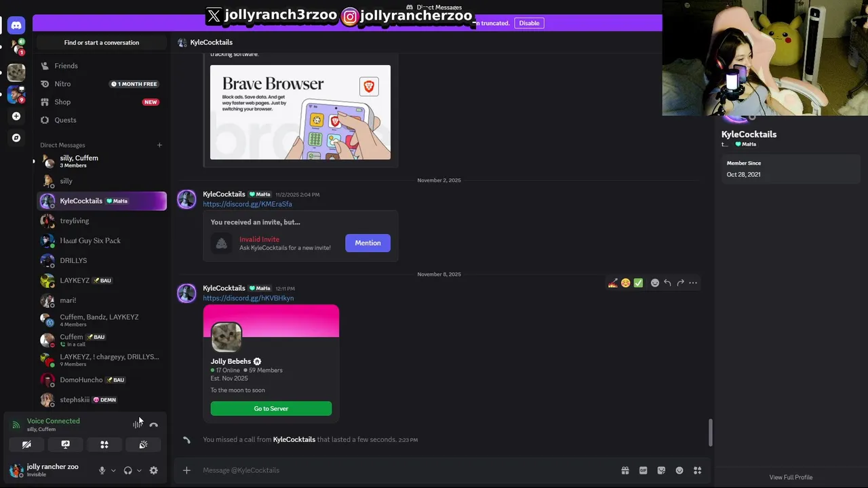Open the DM with stephskiii
This screenshot has width=868, height=488.
coord(102,400)
